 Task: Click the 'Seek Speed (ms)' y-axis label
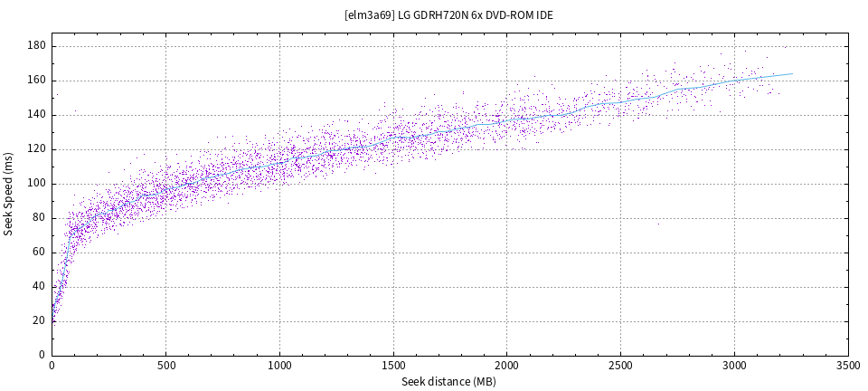coord(9,194)
